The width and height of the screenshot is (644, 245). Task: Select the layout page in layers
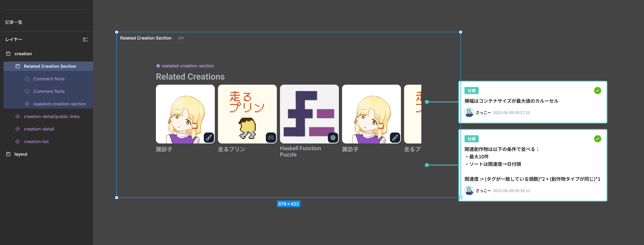(x=21, y=154)
